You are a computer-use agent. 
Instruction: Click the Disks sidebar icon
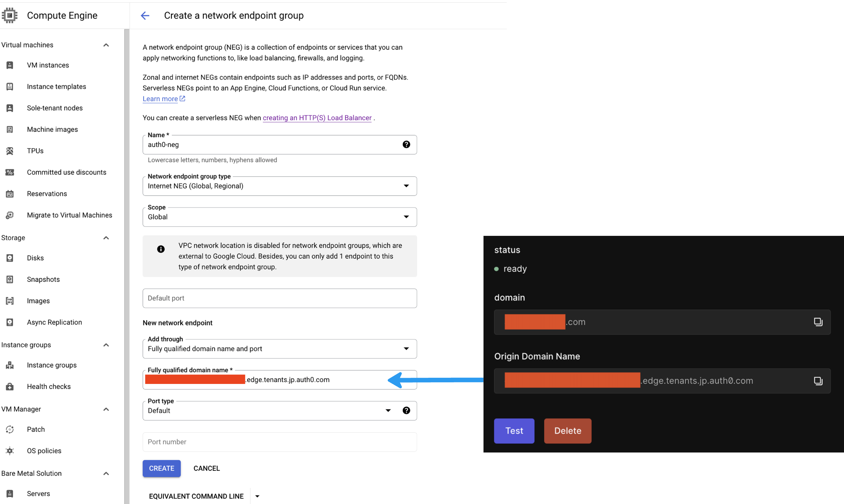point(10,258)
